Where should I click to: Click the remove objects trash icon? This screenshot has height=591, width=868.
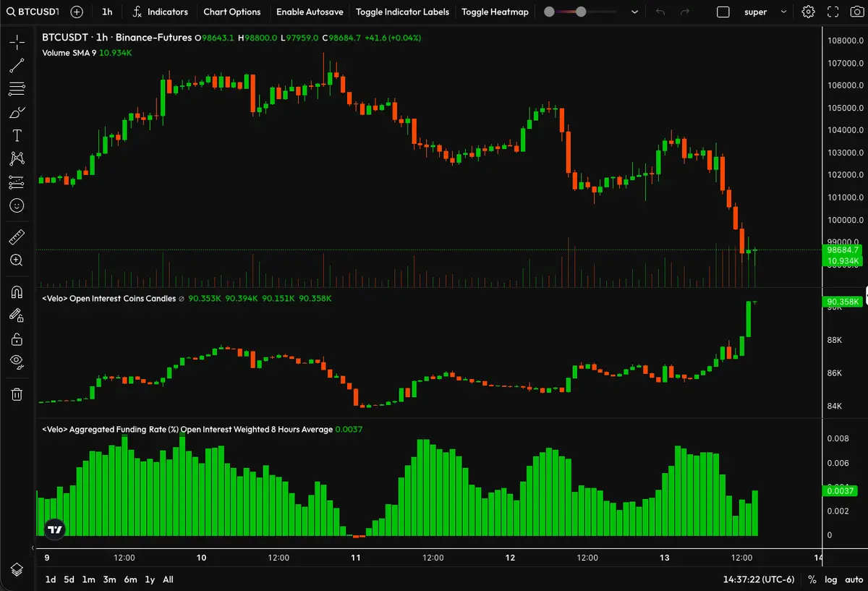tap(17, 394)
